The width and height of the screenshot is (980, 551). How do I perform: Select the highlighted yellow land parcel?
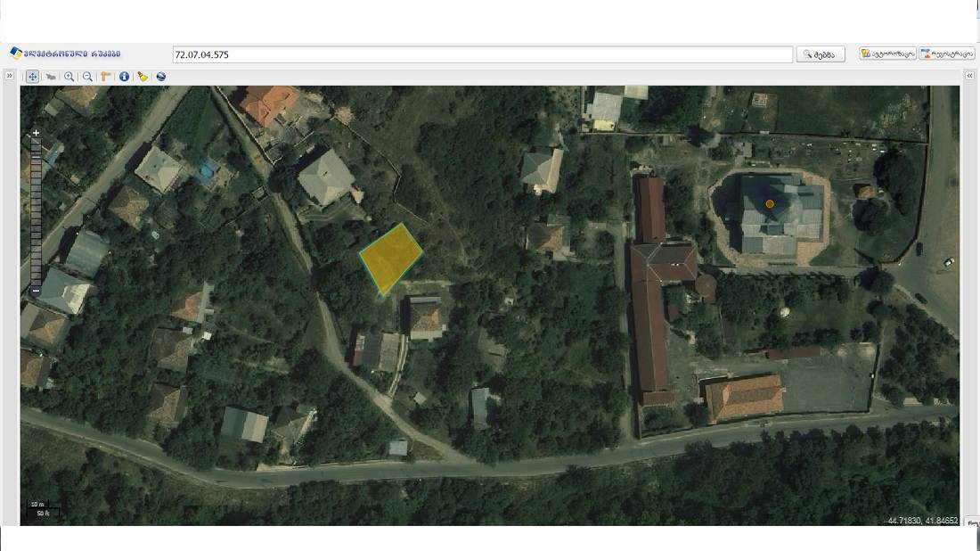392,259
